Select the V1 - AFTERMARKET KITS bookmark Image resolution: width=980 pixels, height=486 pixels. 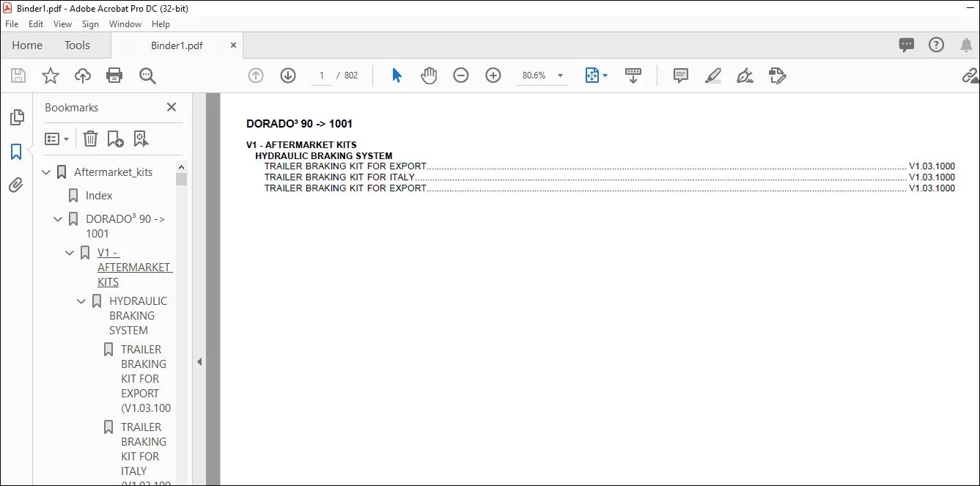click(x=135, y=268)
